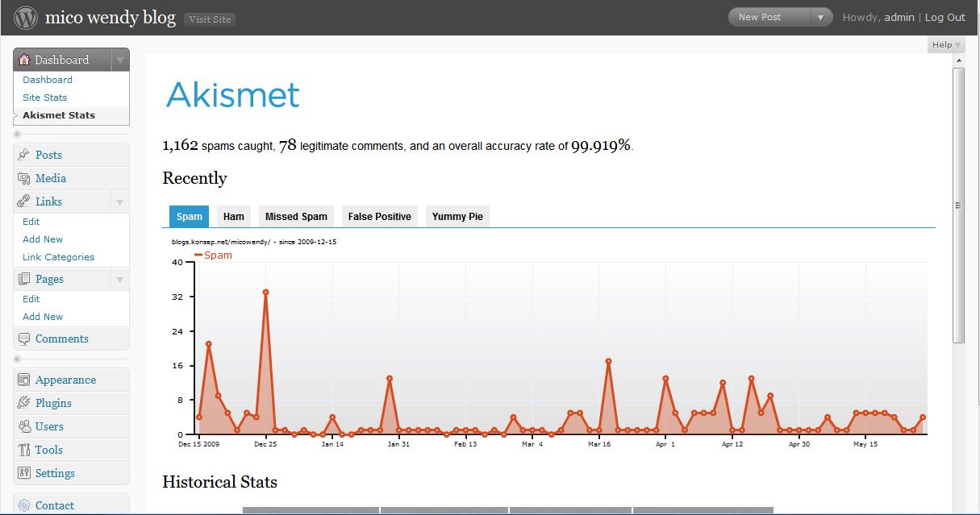Go to the Dashboard submenu link
This screenshot has width=980, height=515.
(48, 80)
